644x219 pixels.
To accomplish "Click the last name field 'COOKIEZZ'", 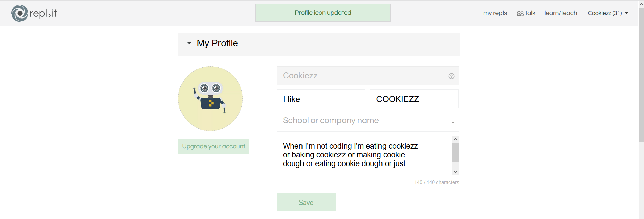I will [x=414, y=99].
